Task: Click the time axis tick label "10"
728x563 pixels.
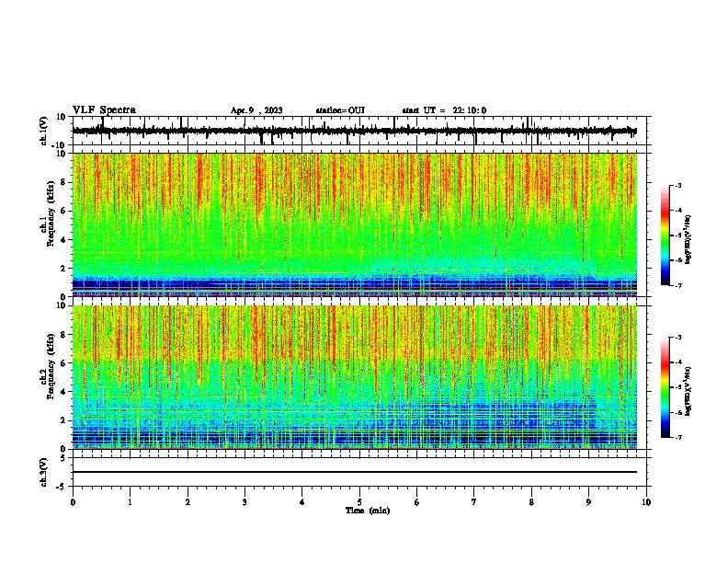Action: pos(646,502)
